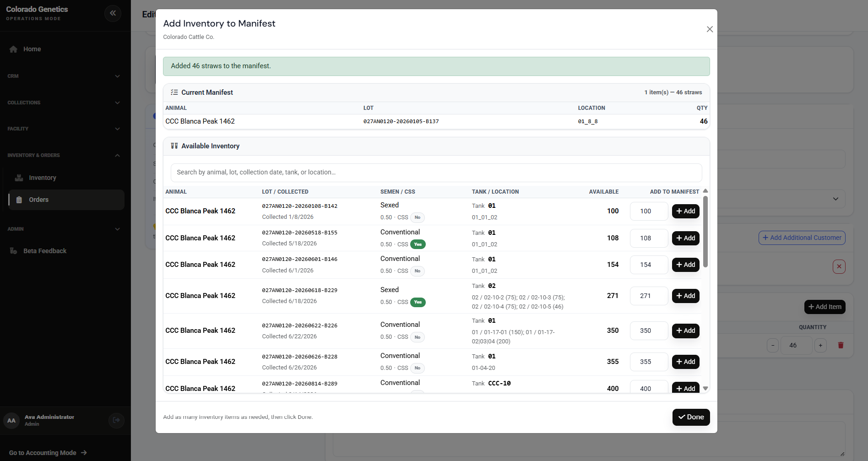Click the scroll up arrow of inventory list
The width and height of the screenshot is (868, 461).
(x=705, y=191)
